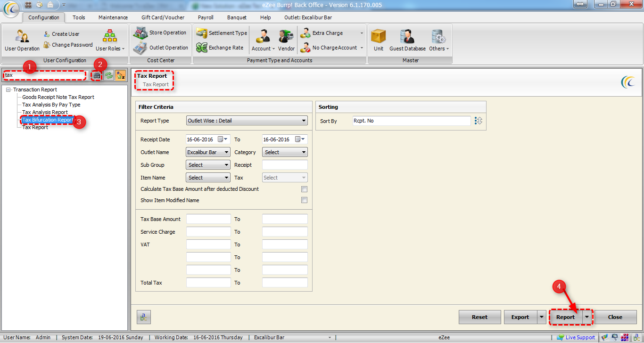Open User Operation
Screen dimensions: 644x343
[22, 41]
